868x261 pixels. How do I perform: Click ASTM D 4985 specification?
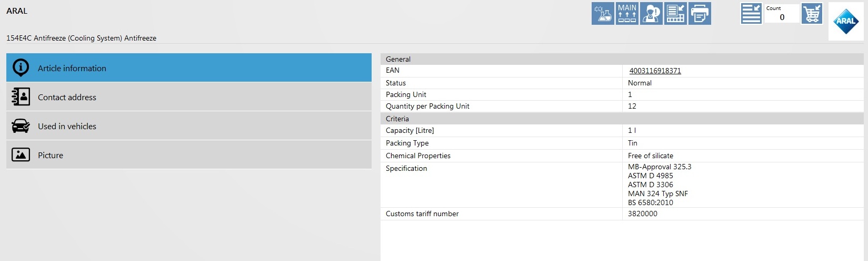pos(651,176)
